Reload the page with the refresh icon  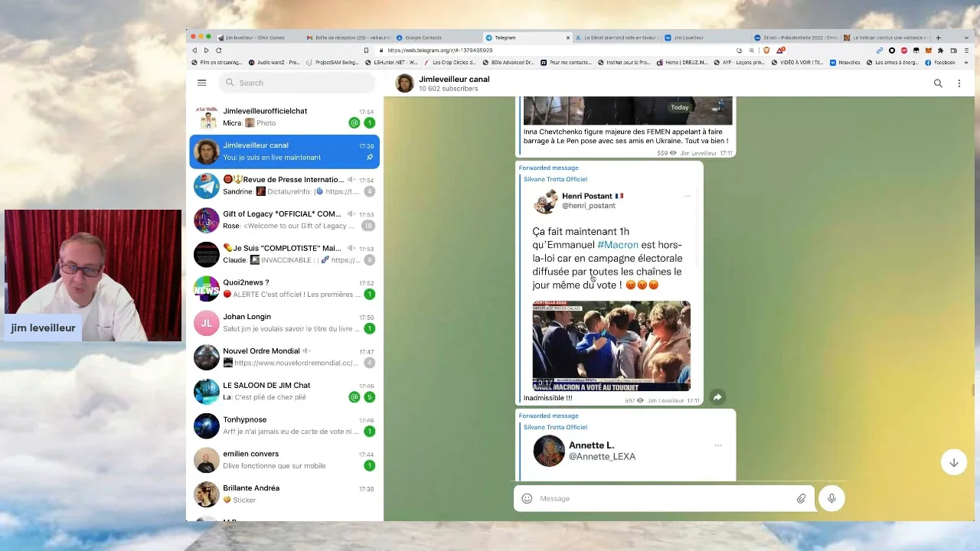coord(218,51)
